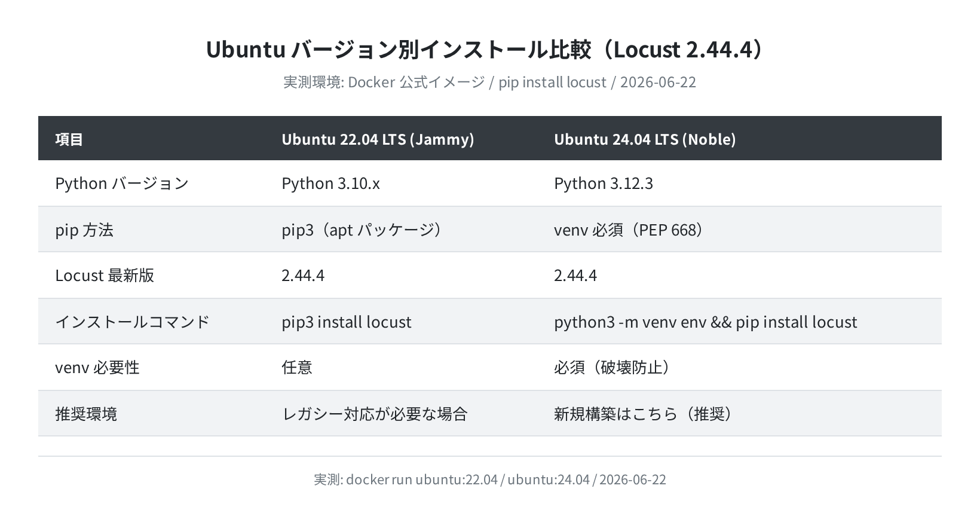The image size is (980, 513).
Task: Select the 'インストールコマンド' row label
Action: (x=133, y=322)
